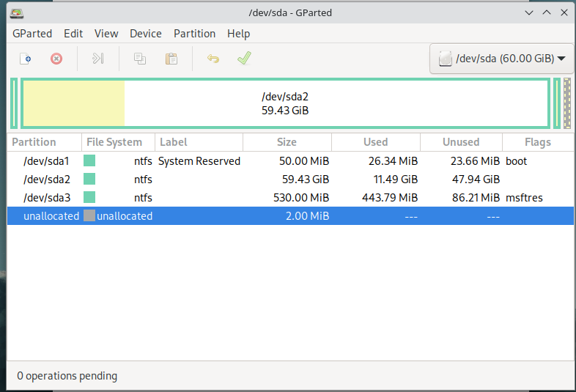
Task: Click the 443.79 MiB used value
Action: click(x=390, y=198)
